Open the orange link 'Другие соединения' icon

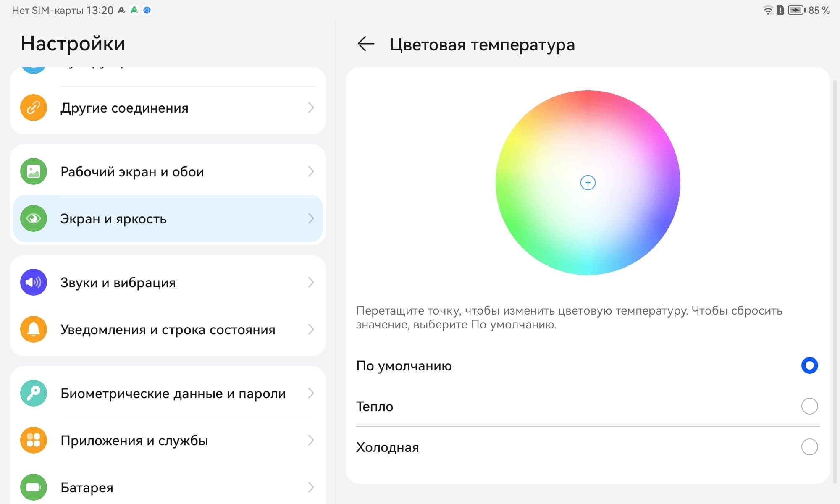pyautogui.click(x=34, y=108)
